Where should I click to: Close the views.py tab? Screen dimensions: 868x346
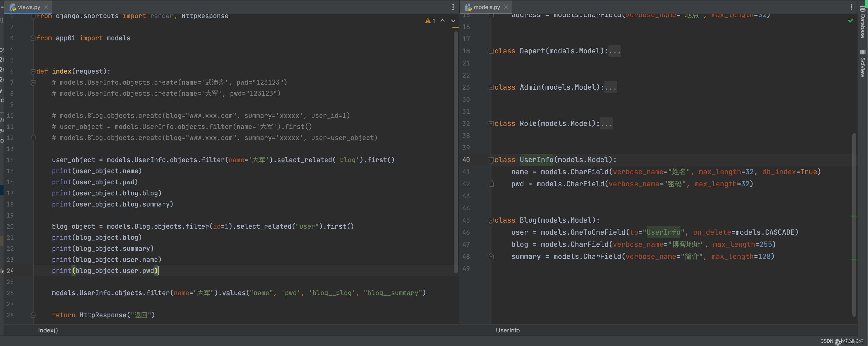pos(46,7)
